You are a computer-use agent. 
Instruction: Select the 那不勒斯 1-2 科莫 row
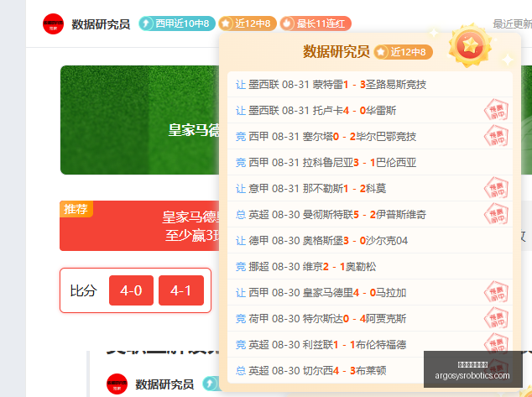click(x=370, y=188)
